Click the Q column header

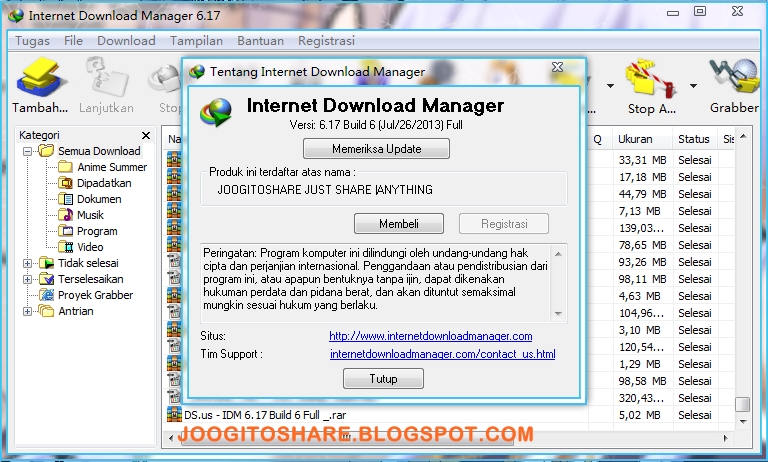tap(600, 139)
